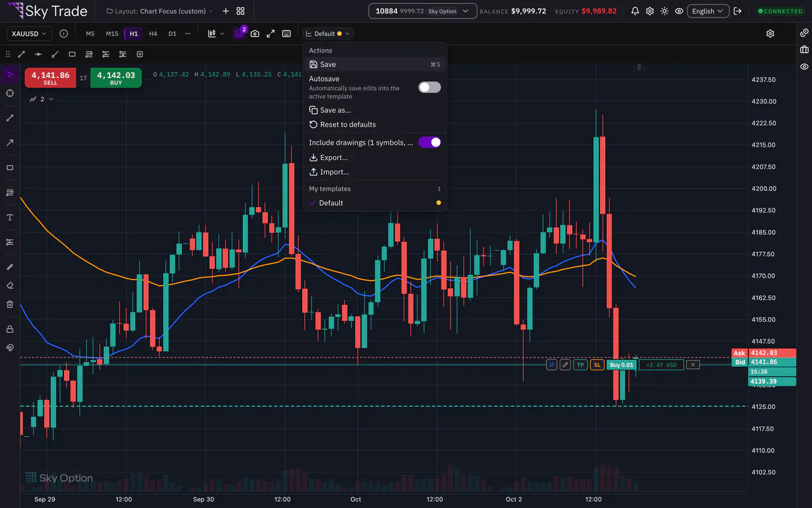Choose Save in the Actions menu
Screen dimensions: 812x508
click(375, 64)
